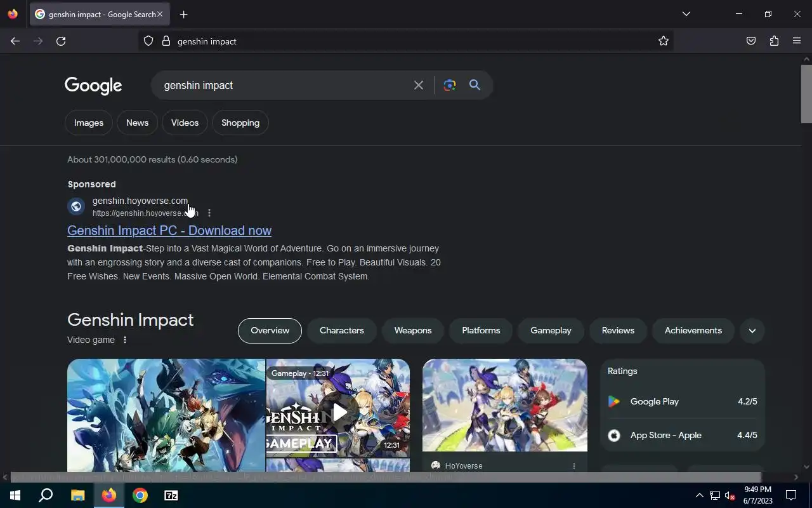Open the Windows Start menu
The width and height of the screenshot is (812, 508).
pos(15,495)
